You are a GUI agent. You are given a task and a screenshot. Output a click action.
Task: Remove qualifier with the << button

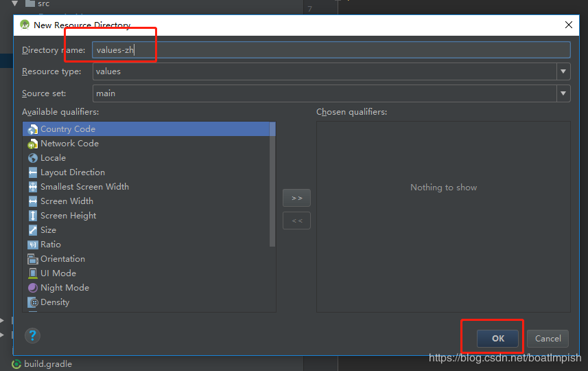tap(296, 221)
